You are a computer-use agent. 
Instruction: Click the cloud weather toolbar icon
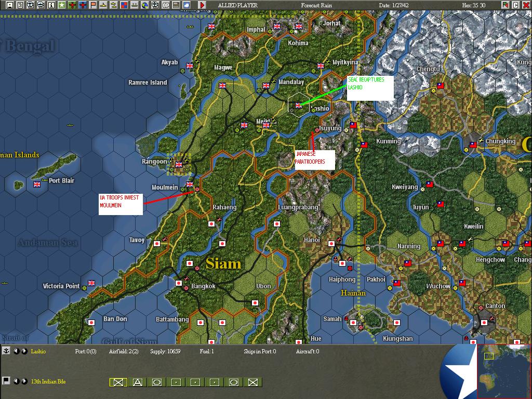click(187, 5)
